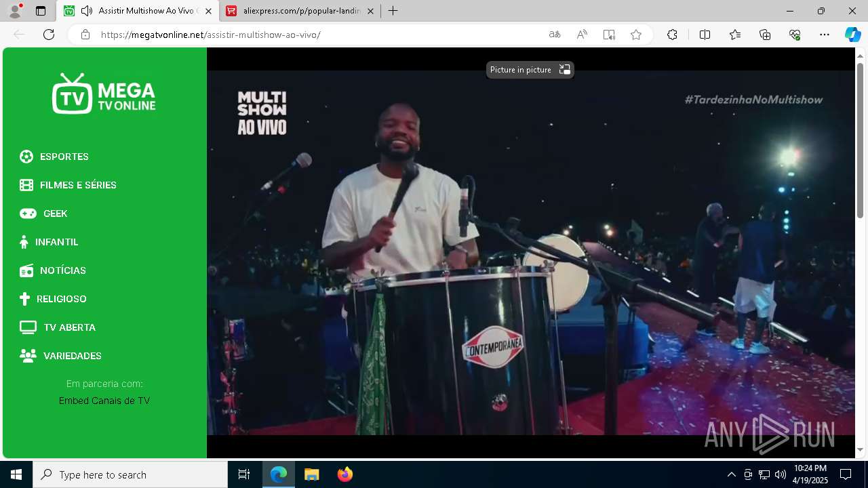Select the TV Aberta monitor icon
Viewport: 868px width, 488px height.
[x=28, y=327]
